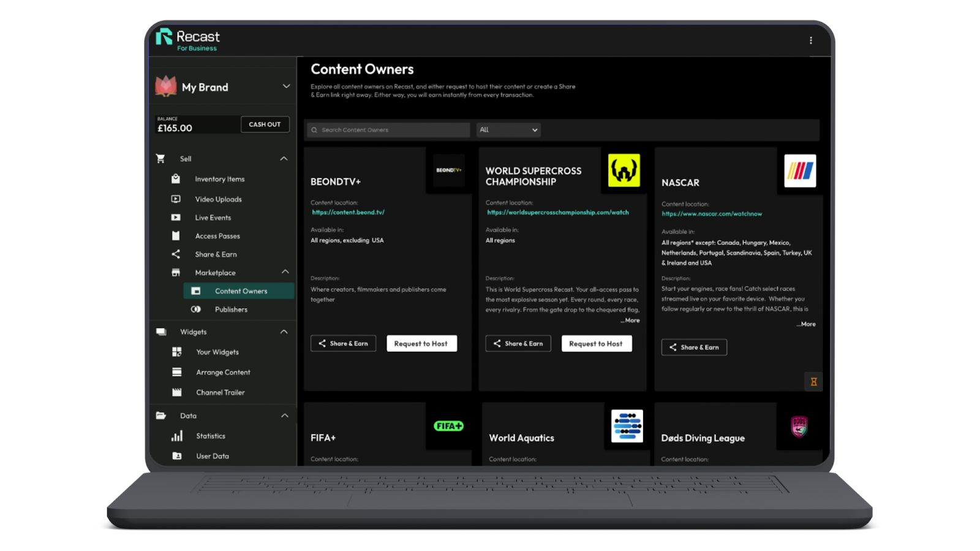This screenshot has width=980, height=551.
Task: Click the BEONDTV+ logo thumbnail
Action: point(449,170)
